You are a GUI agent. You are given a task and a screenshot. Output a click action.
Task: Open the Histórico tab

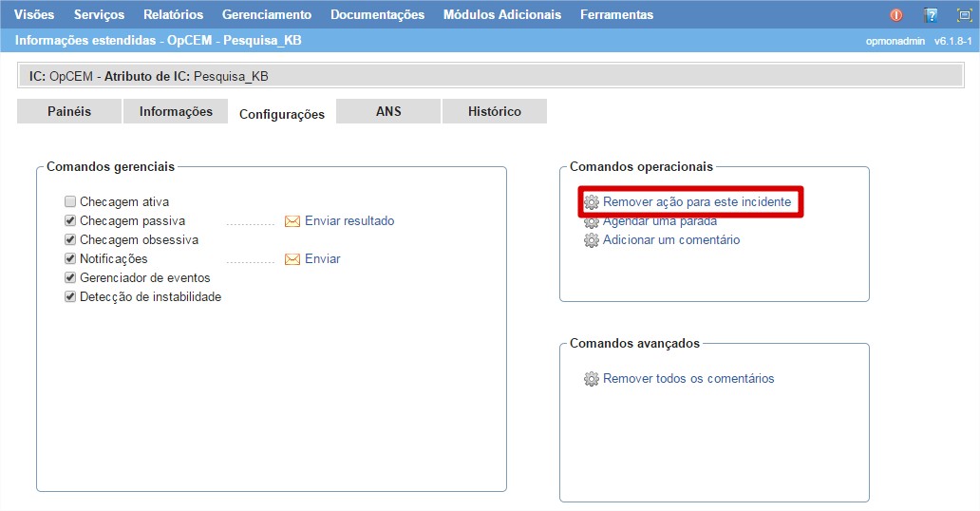[x=494, y=111]
